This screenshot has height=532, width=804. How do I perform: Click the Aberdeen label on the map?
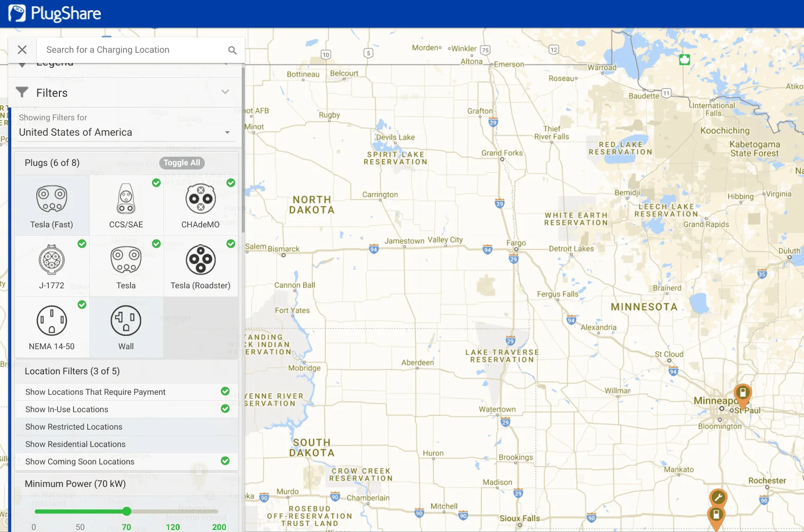pyautogui.click(x=417, y=363)
